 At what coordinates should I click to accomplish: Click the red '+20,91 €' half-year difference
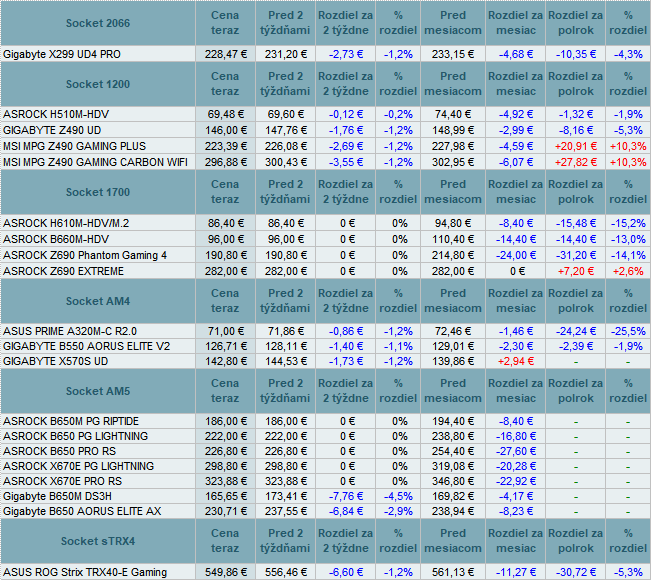[x=576, y=146]
